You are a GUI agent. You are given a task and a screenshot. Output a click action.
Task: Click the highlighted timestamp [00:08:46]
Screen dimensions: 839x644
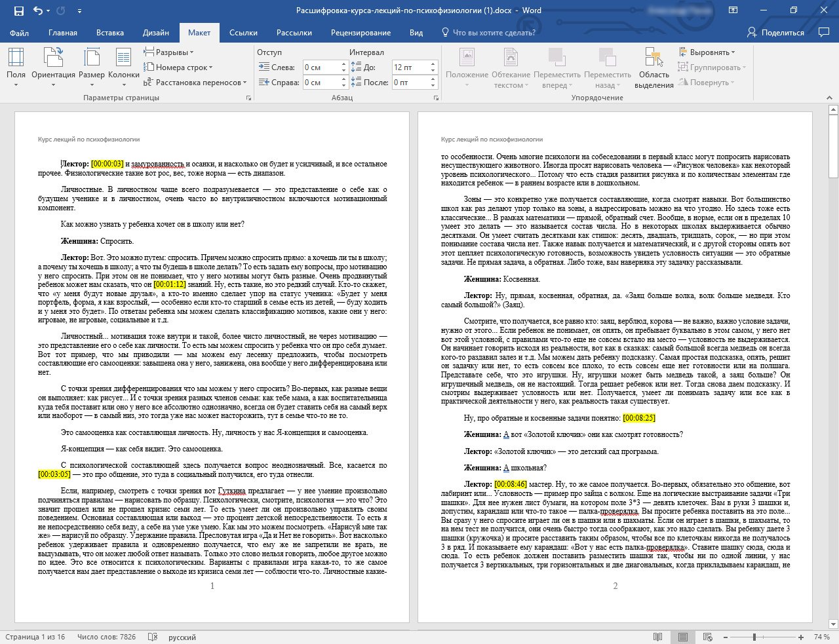click(511, 484)
